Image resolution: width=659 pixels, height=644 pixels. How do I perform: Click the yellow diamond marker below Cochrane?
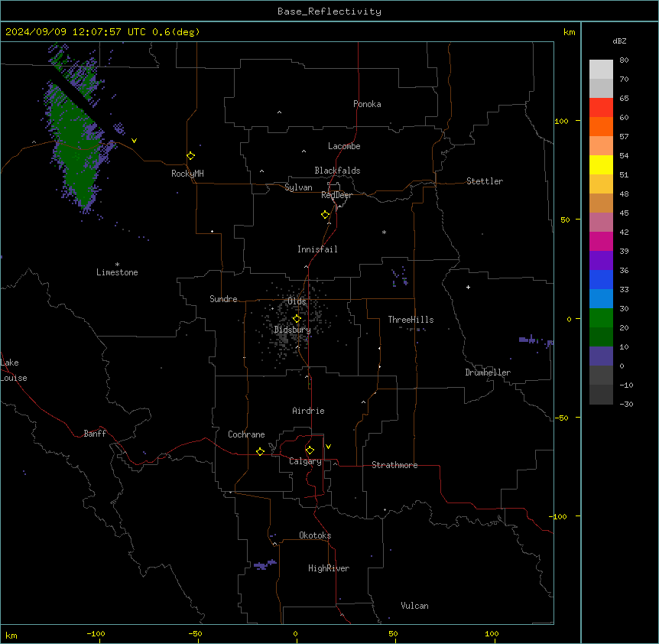click(260, 451)
